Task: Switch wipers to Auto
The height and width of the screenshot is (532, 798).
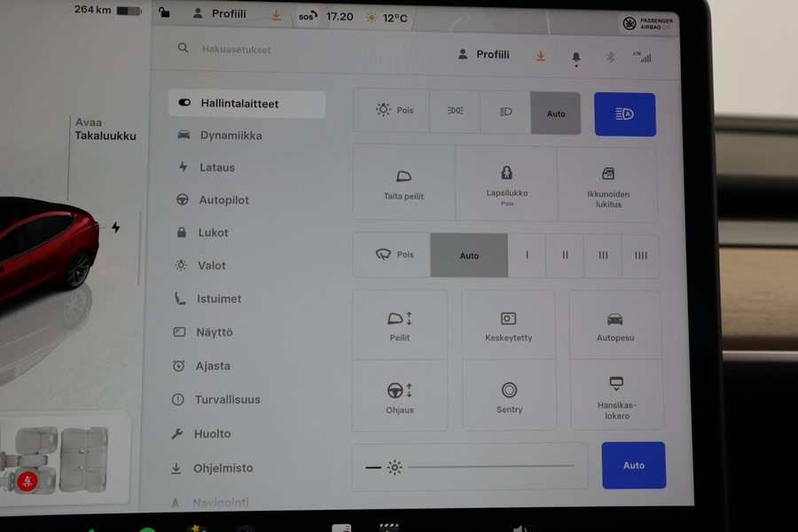Action: (x=469, y=255)
